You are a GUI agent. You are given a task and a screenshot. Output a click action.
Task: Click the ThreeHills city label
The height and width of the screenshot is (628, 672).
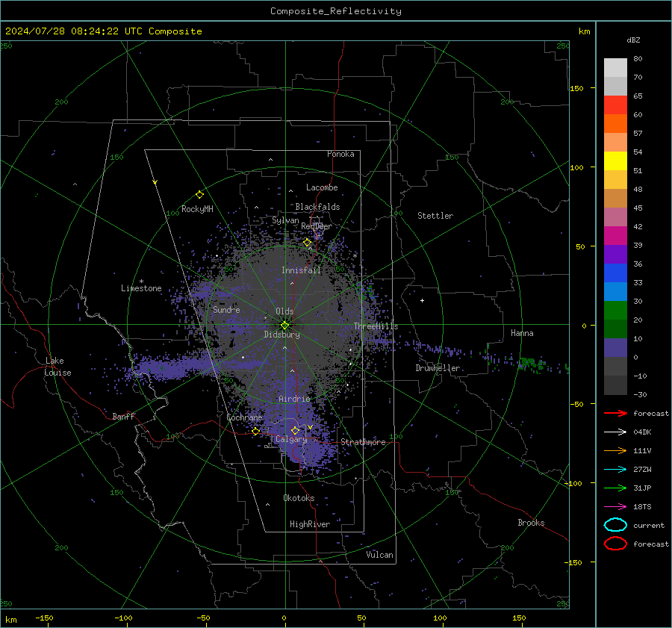(x=376, y=326)
